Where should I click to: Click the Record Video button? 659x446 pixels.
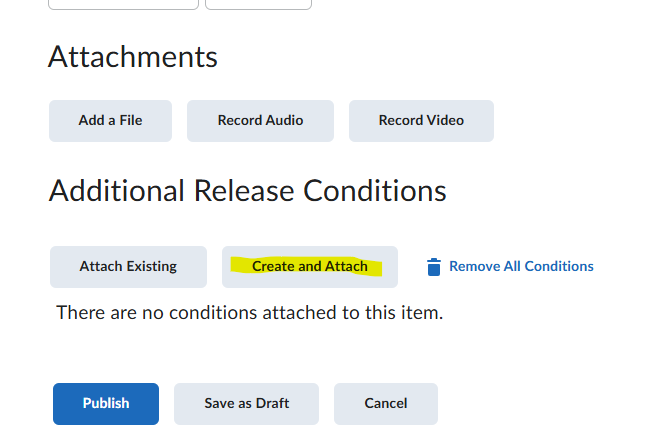[x=421, y=121]
